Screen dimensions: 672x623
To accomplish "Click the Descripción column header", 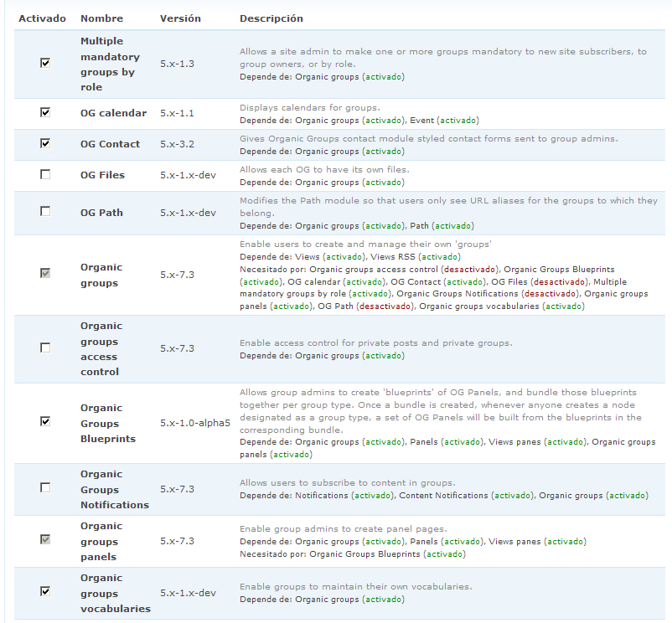I will (x=271, y=18).
